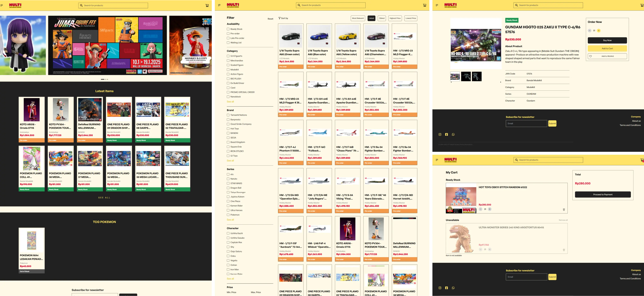Add the Gundam Zaku II to cart

(x=607, y=48)
